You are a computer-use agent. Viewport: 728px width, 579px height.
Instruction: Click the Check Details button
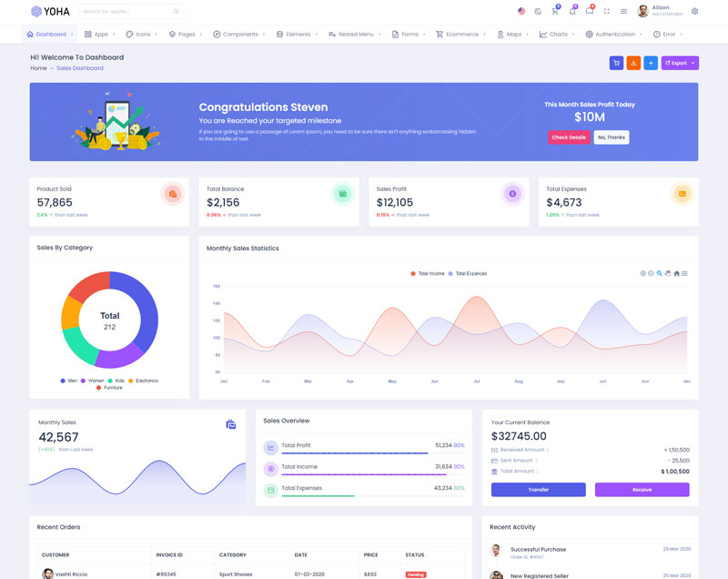coord(569,137)
